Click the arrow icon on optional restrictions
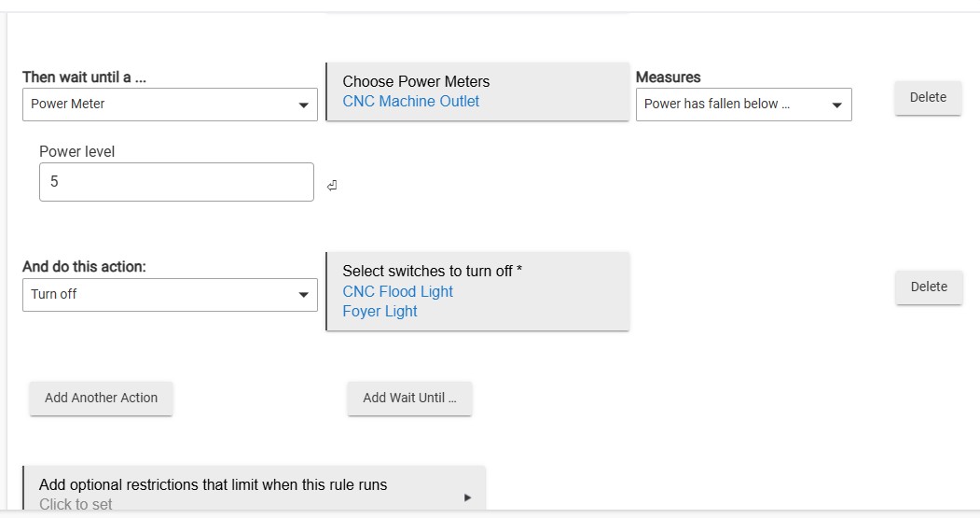 467,497
